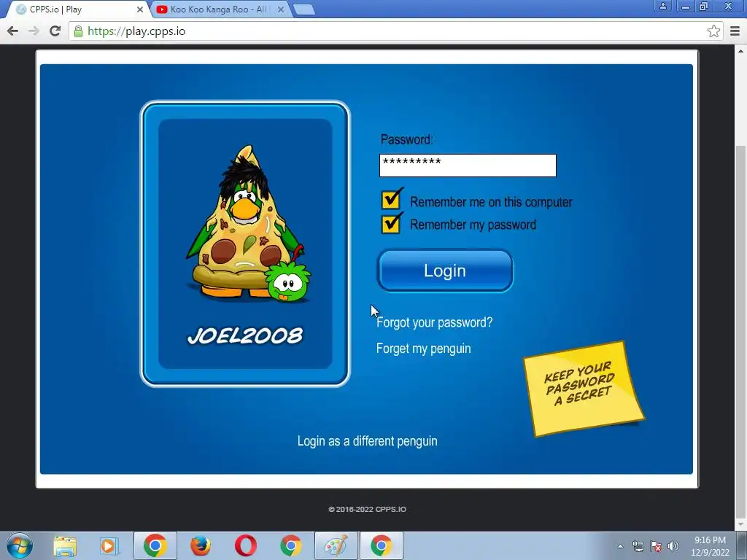Open Windows Explorer from the taskbar
This screenshot has width=747, height=560.
coord(65,545)
